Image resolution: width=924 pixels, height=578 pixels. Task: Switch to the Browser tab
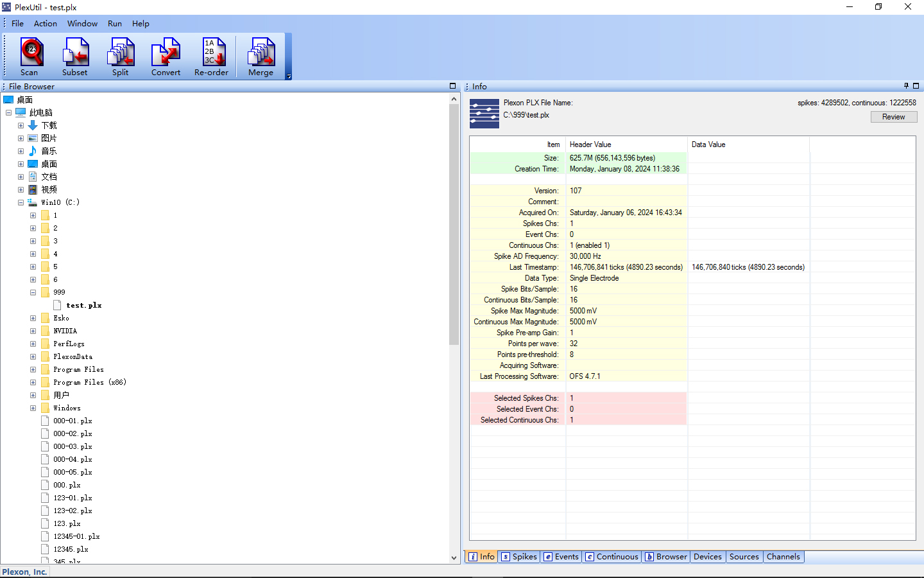pyautogui.click(x=666, y=557)
